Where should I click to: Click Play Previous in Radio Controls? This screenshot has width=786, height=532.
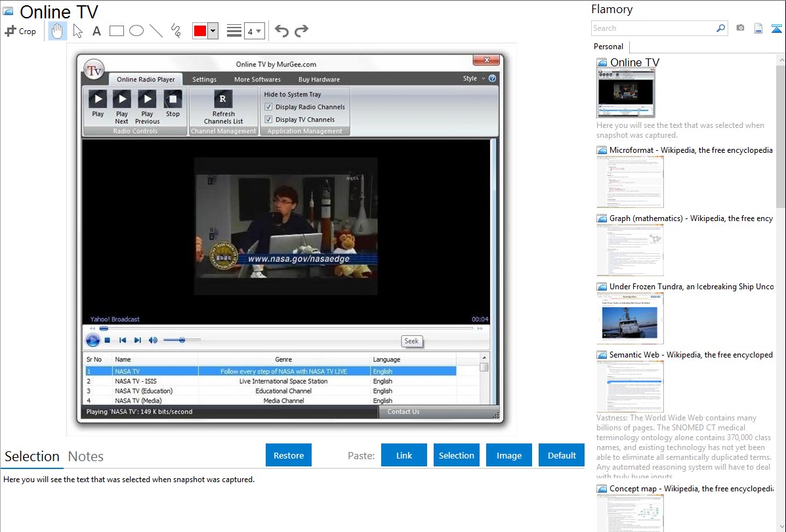(x=147, y=107)
